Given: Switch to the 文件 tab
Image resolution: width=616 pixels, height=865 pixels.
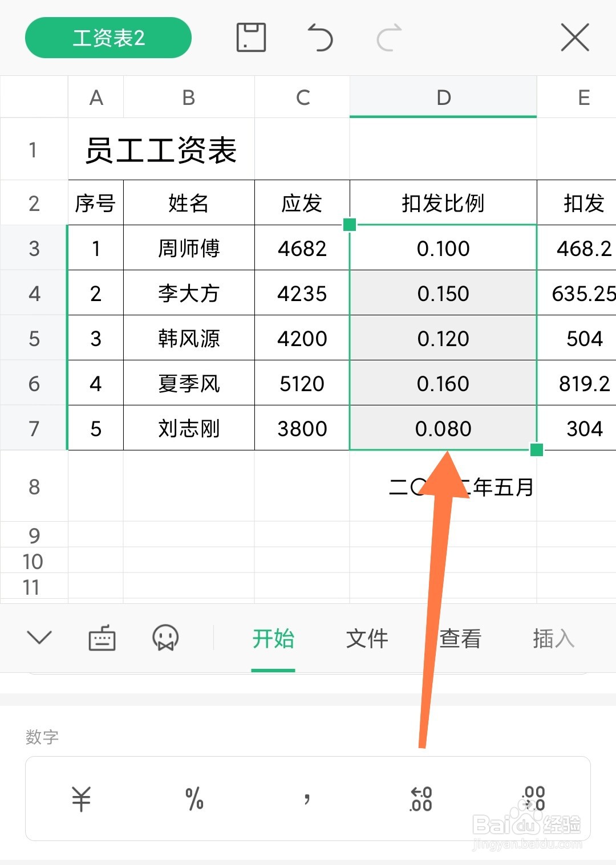Looking at the screenshot, I should [367, 639].
